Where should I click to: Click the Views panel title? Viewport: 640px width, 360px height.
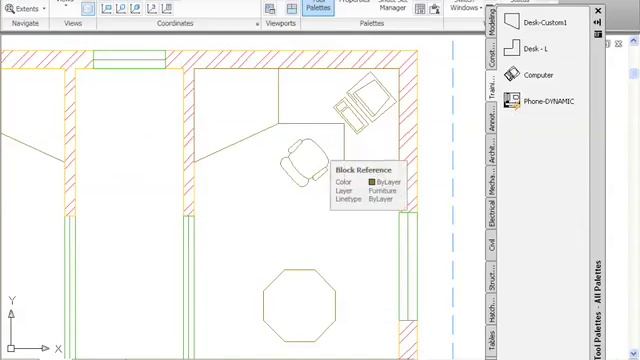coord(73,23)
